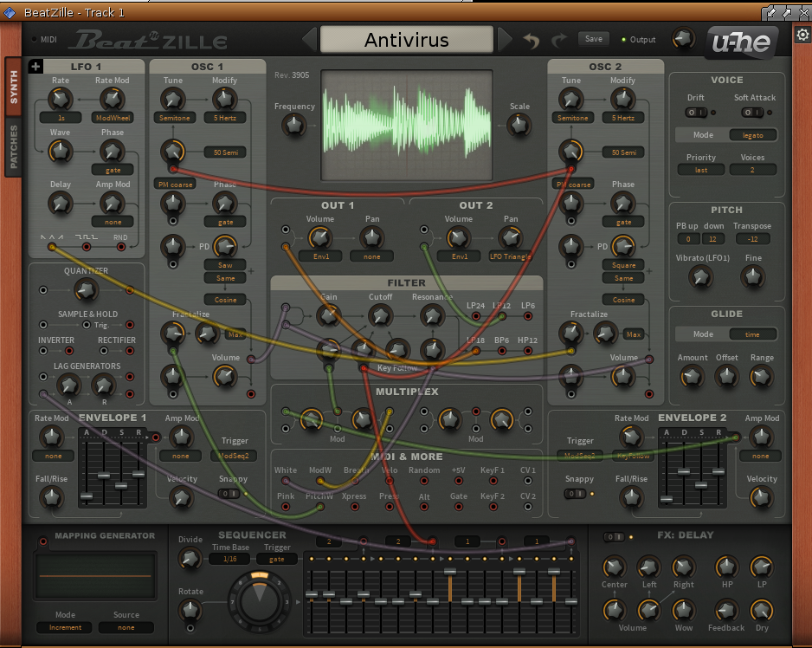Open the settings gear icon
This screenshot has width=812, height=648.
[x=802, y=35]
